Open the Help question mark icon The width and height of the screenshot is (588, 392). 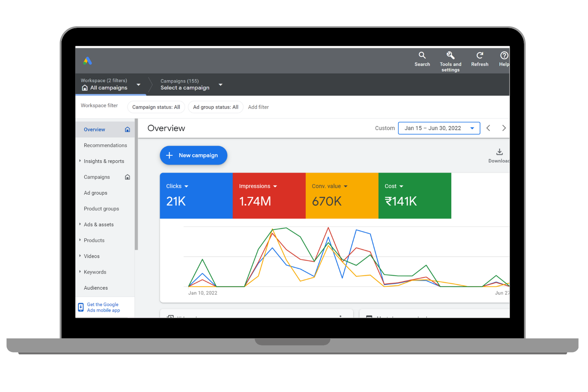click(504, 55)
